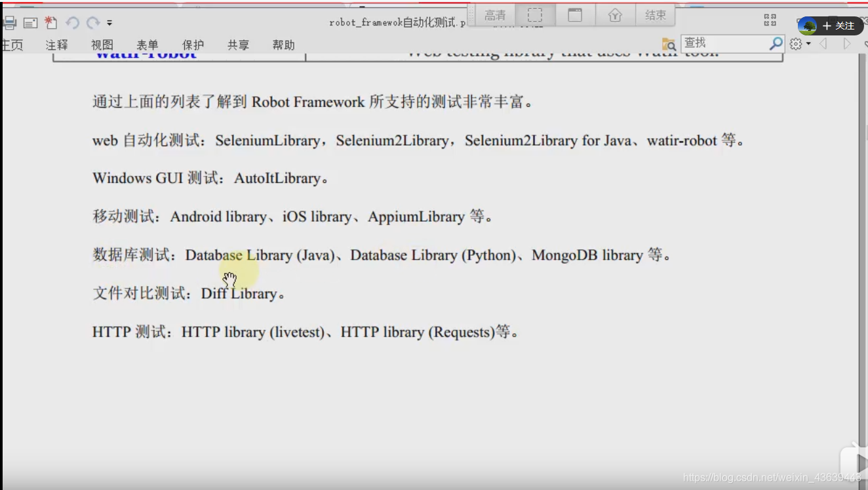Click the 高清 button in floating bar
Viewport: 868px width, 490px height.
495,15
